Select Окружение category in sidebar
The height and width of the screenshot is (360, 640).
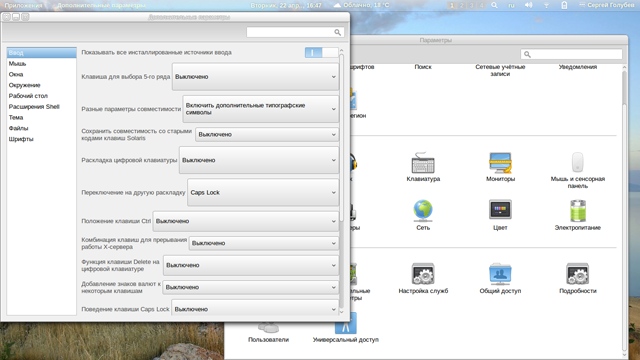tap(41, 85)
